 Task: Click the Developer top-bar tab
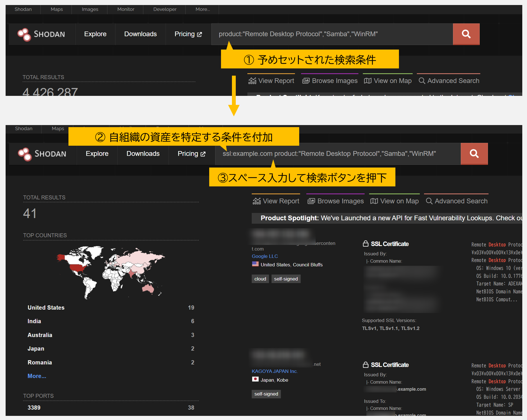tap(165, 9)
